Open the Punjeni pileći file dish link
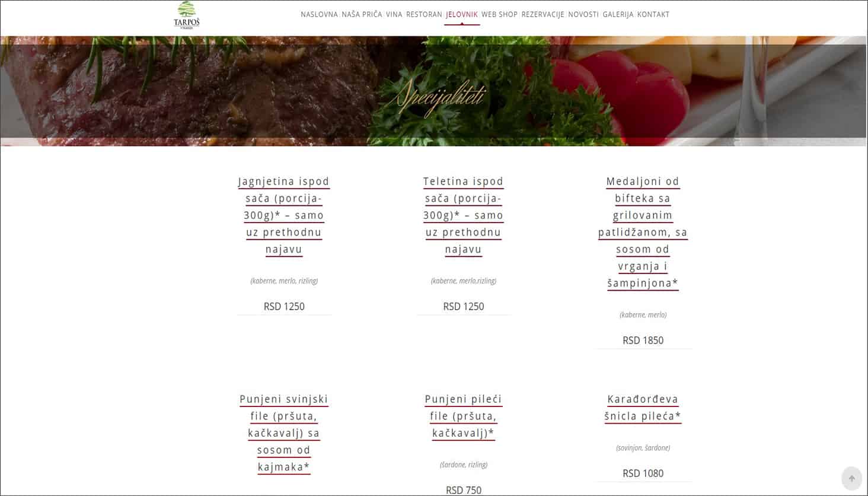Viewport: 868px width, 496px height. click(x=464, y=416)
